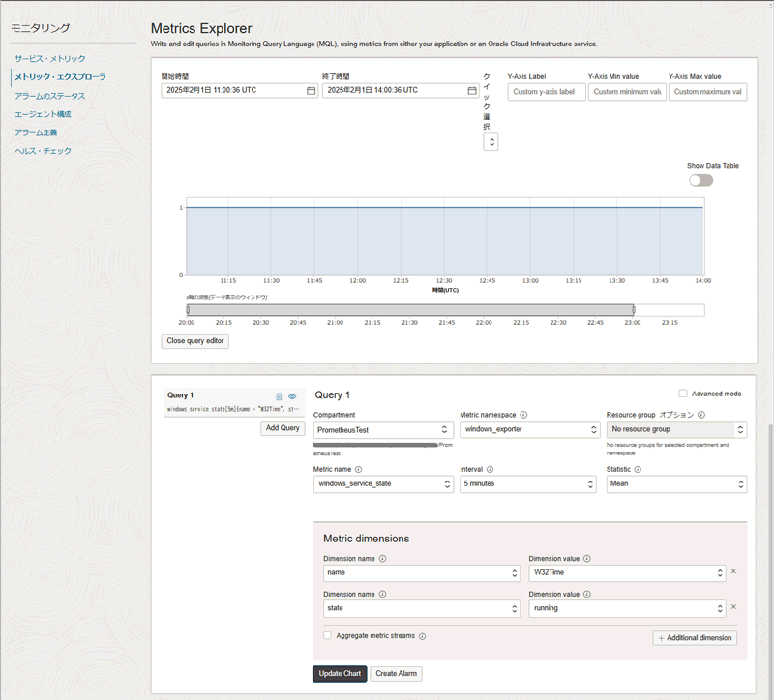Enable the Advanced mode checkbox
This screenshot has height=700, width=774.
coord(683,394)
